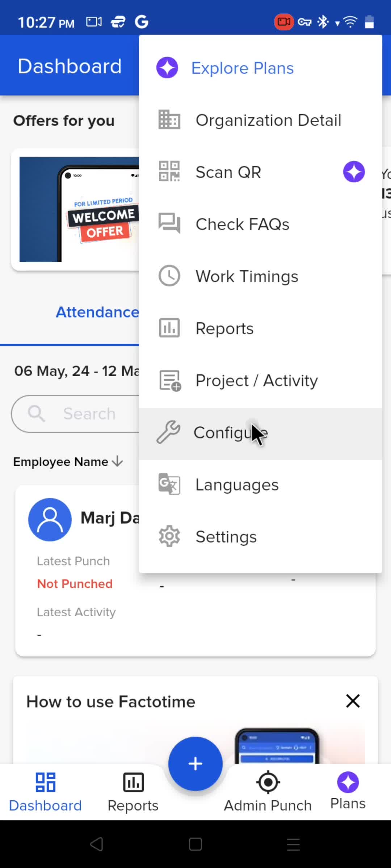
Task: Tap the Android recent apps button
Action: pyautogui.click(x=293, y=844)
